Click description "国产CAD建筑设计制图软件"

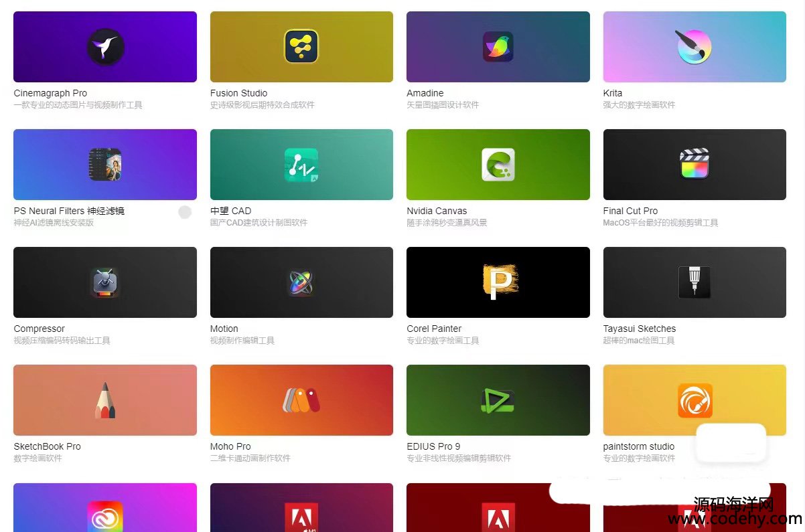tap(259, 223)
